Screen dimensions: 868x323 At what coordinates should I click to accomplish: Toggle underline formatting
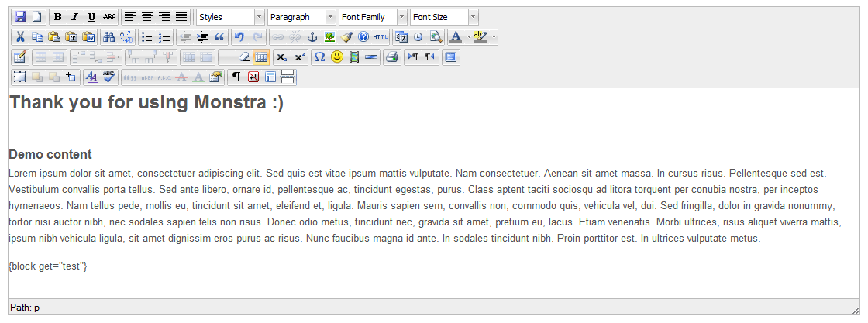(x=92, y=17)
